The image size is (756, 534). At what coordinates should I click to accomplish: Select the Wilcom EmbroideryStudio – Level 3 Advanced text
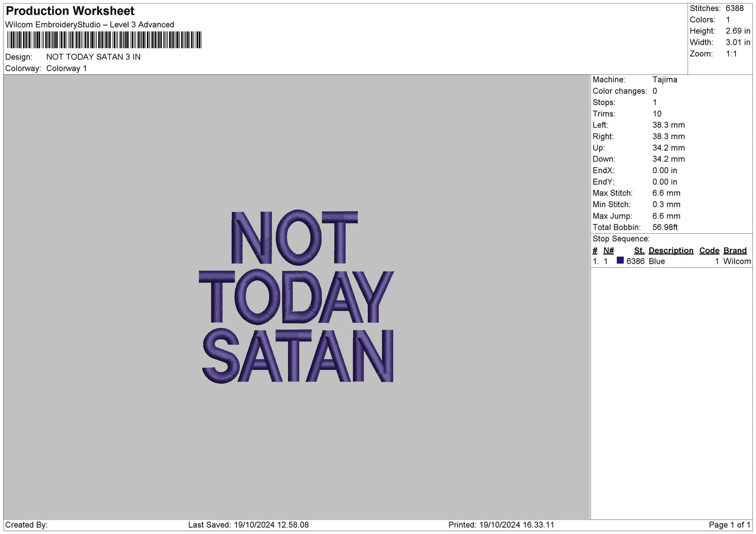tap(89, 25)
